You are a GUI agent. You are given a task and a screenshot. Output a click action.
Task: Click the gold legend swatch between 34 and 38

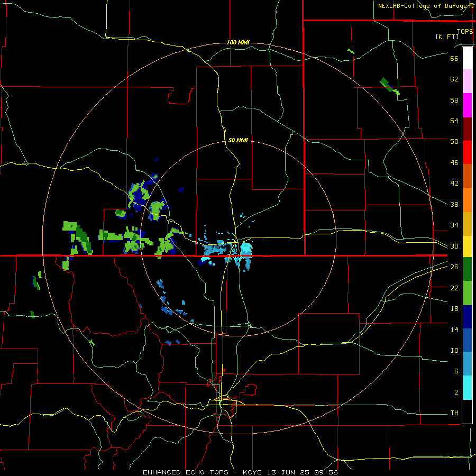467,224
